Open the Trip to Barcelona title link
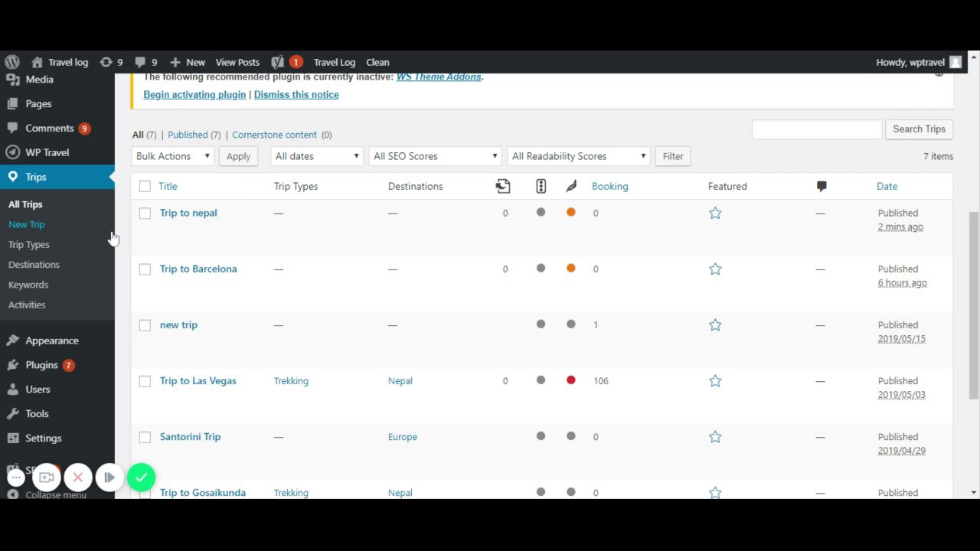 [198, 269]
